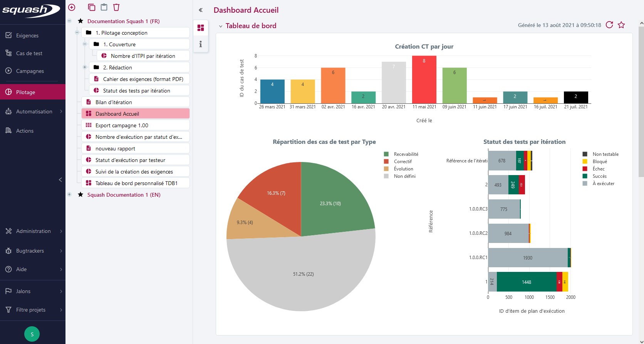Open the Campagnes workspace

30,71
